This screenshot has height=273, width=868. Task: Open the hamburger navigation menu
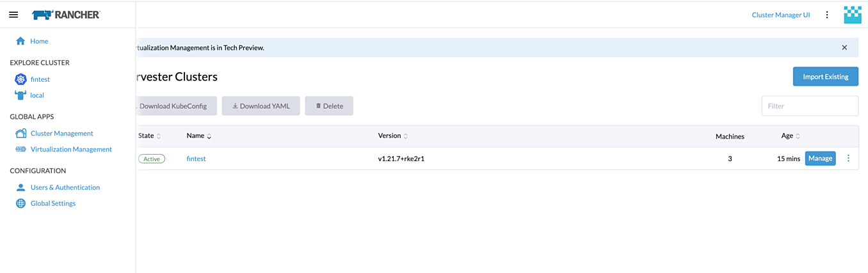[13, 15]
